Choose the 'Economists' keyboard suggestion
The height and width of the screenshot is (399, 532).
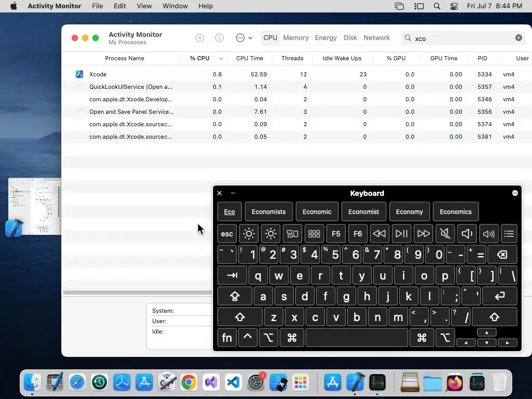[x=269, y=212]
